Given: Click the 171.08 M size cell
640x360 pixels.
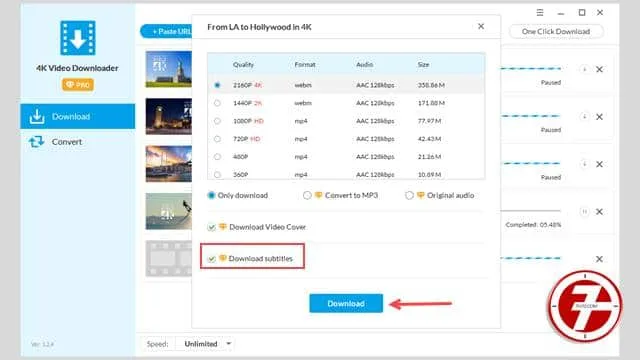Looking at the screenshot, I should click(x=431, y=103).
